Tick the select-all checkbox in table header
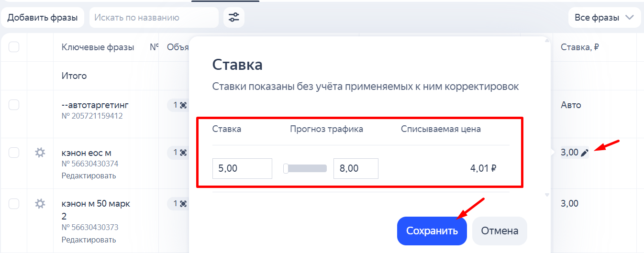Screen dimensions: 644x253 14,47
